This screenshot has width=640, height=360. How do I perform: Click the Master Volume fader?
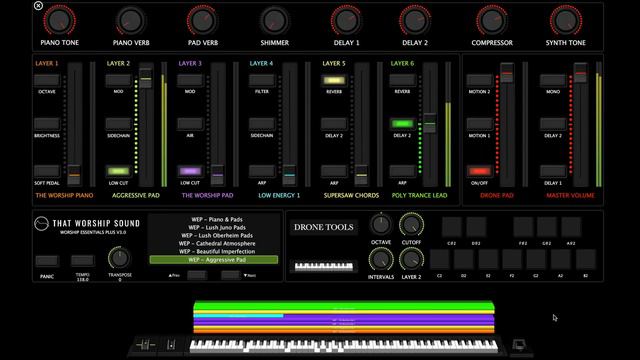(580, 73)
